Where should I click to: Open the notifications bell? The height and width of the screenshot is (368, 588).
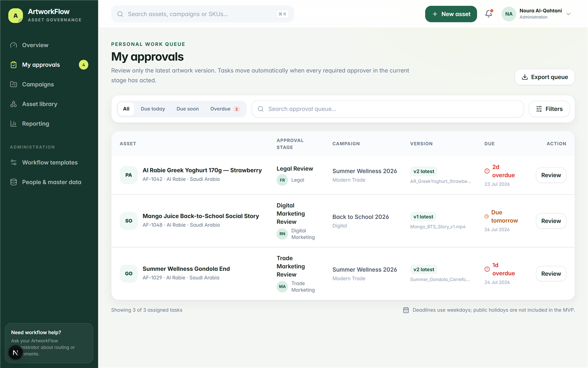tap(489, 14)
